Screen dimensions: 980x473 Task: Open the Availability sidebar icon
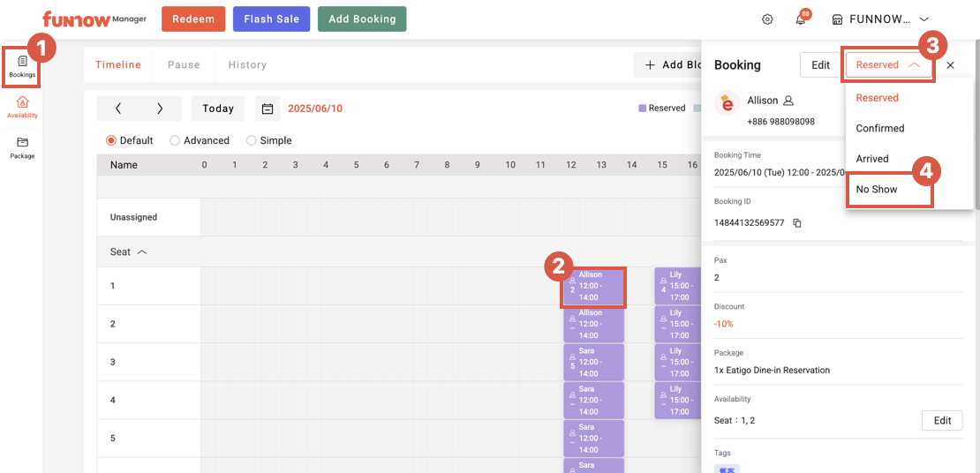[x=22, y=107]
